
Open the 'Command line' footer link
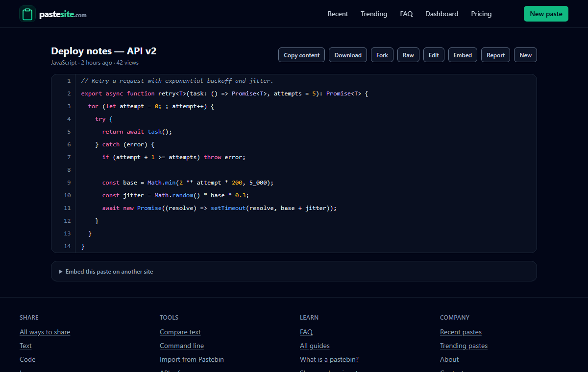182,346
